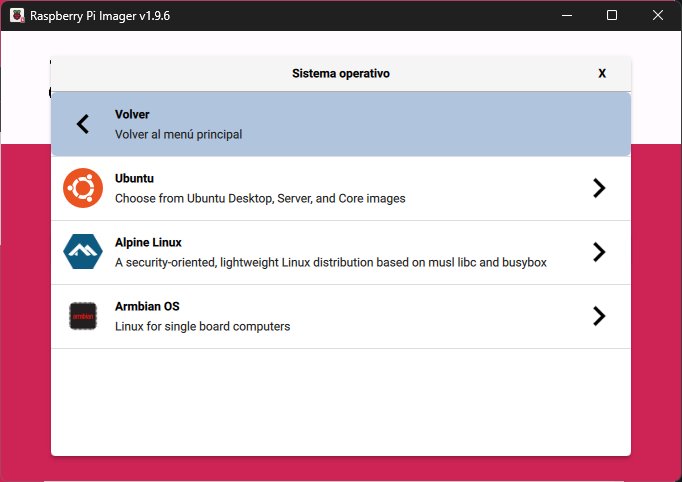Click Ubuntu's "Choose from Ubuntu Desktop" description
Viewport: 682px width, 482px height.
tap(260, 198)
